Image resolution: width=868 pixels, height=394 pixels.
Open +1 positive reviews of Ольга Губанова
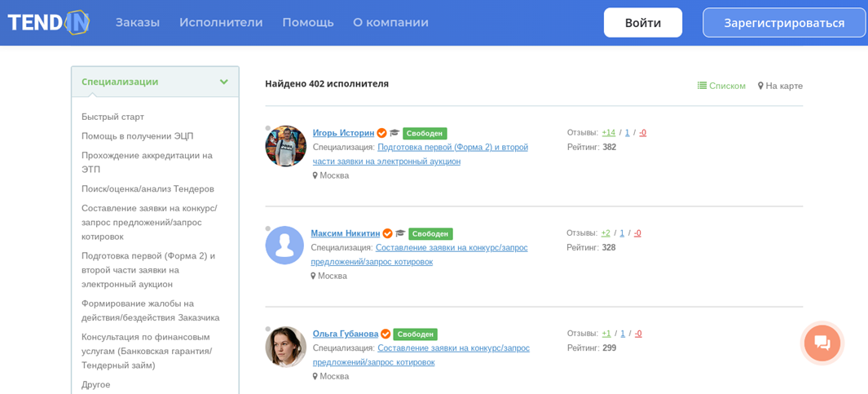(x=606, y=334)
